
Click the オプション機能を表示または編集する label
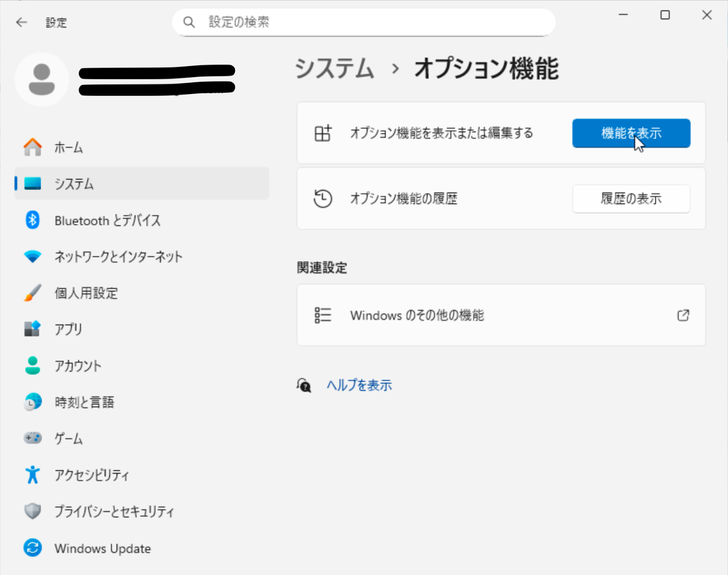[441, 133]
